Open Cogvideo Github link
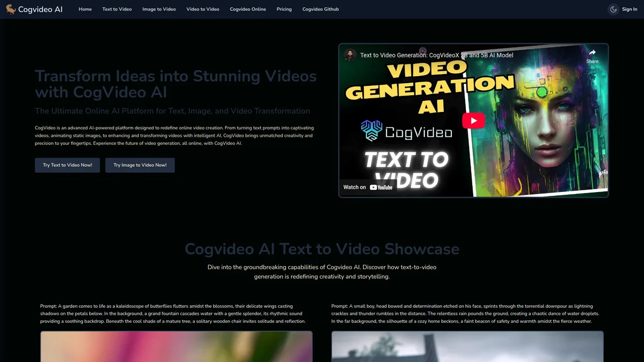This screenshot has width=644, height=362. (x=320, y=9)
